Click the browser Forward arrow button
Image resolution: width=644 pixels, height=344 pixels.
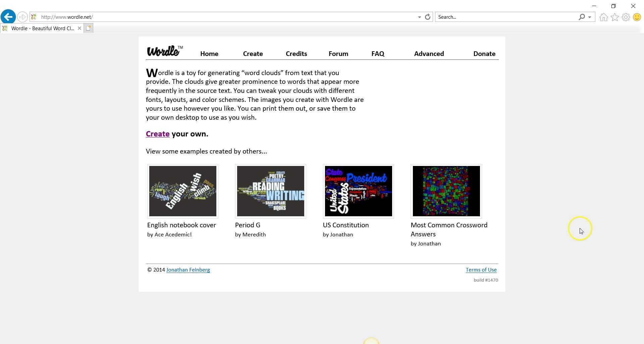22,17
